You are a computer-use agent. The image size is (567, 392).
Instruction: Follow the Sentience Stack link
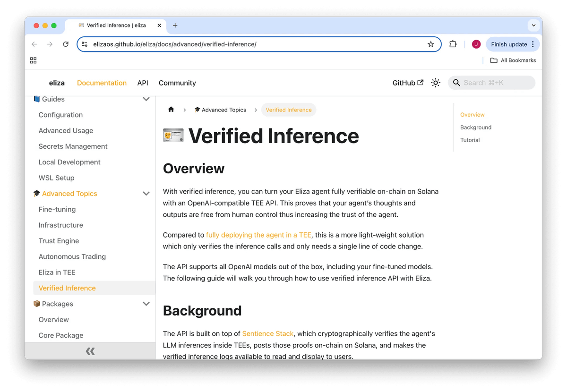(268, 333)
